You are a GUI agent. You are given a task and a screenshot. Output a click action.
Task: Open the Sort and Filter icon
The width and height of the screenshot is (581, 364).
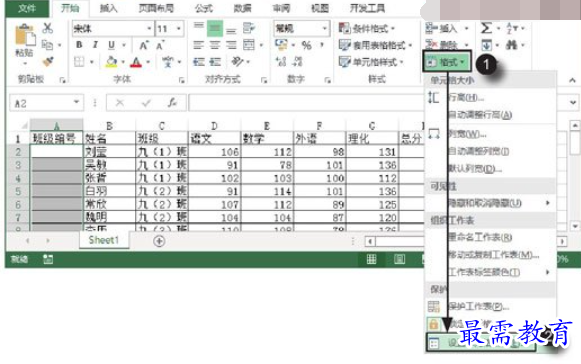512,28
